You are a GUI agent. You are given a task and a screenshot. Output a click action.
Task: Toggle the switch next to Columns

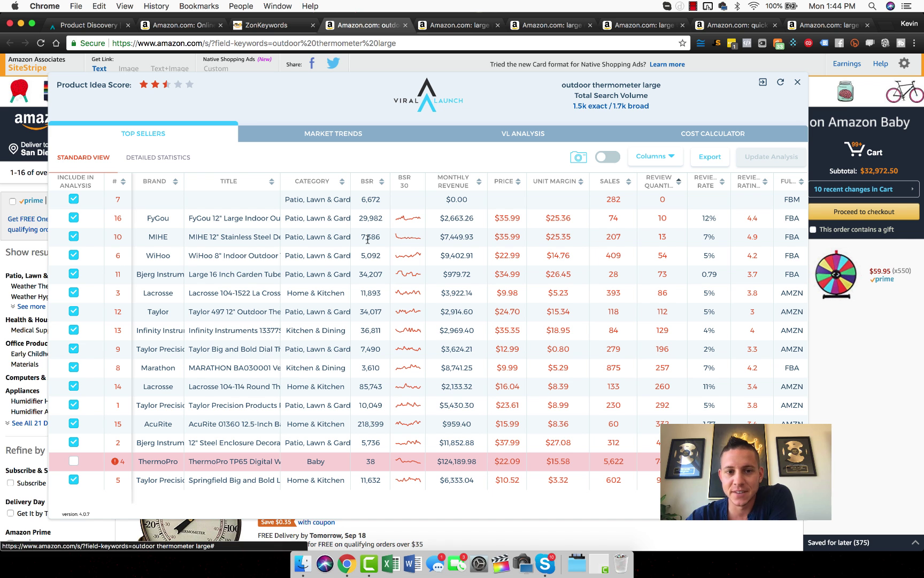[x=607, y=157]
